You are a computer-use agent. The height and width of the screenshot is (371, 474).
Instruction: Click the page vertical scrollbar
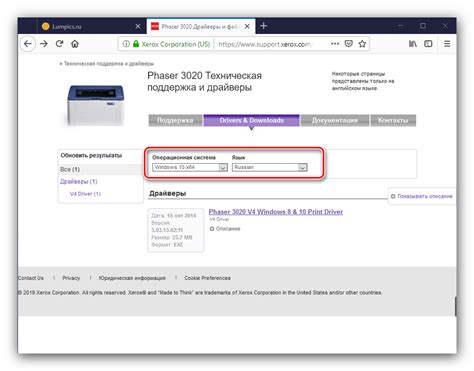(x=455, y=307)
